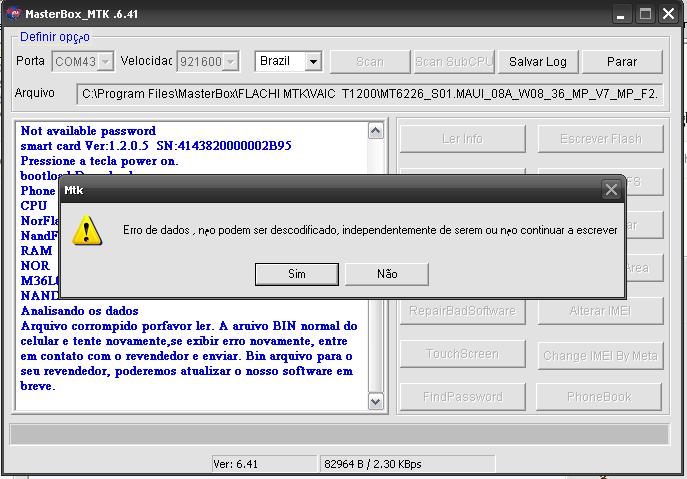
Task: Click '82964 B / 2.30 KBps' status text
Action: (373, 464)
